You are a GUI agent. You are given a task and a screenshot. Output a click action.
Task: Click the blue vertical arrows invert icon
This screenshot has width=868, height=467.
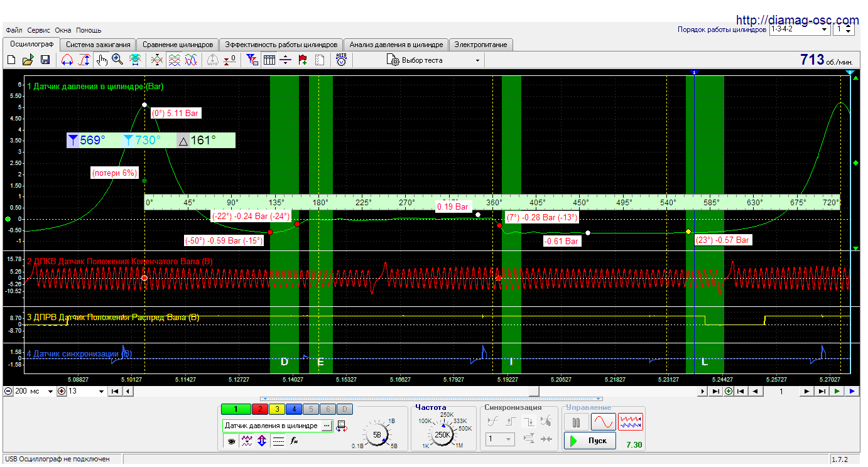[262, 441]
